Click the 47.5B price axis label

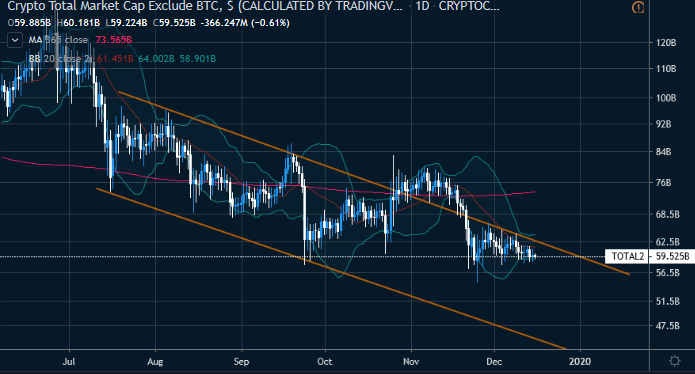668,326
